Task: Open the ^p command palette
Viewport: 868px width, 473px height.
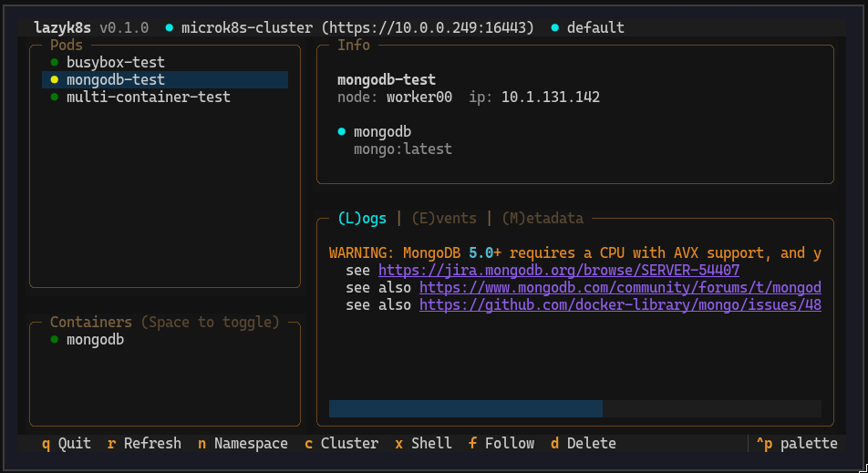Action: click(x=797, y=443)
